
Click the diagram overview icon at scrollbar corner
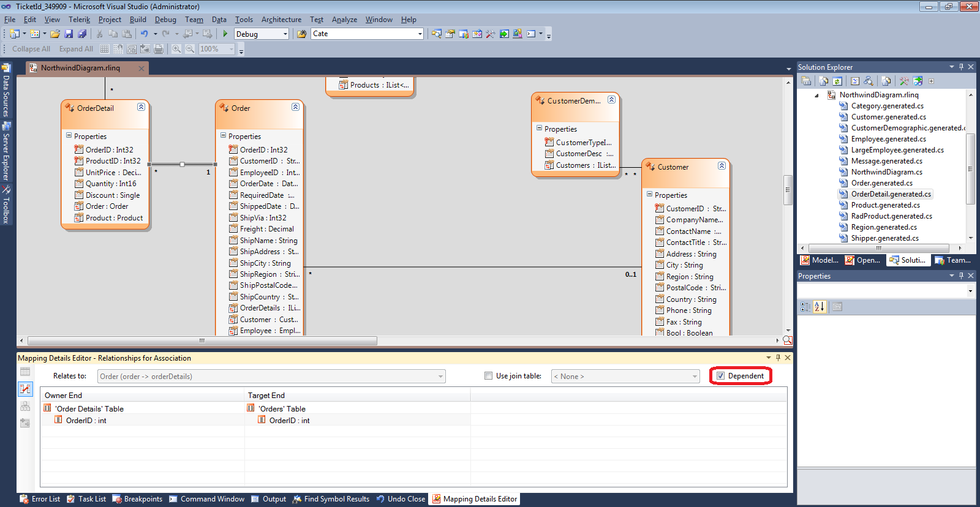click(x=788, y=340)
